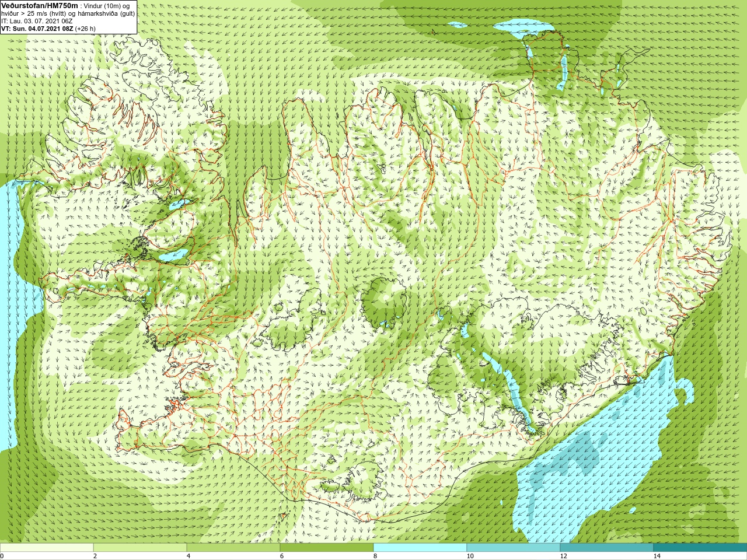Click the legend scale label "12"

click(563, 556)
